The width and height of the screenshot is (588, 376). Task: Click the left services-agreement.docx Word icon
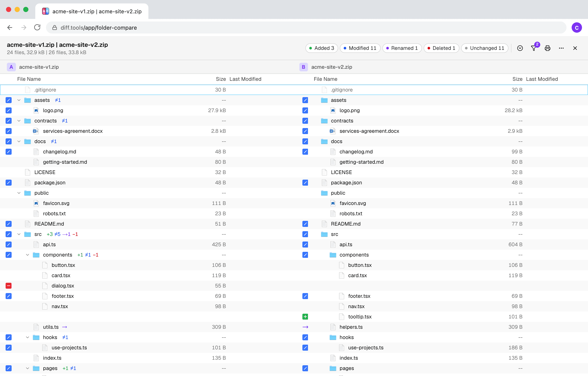click(x=36, y=131)
